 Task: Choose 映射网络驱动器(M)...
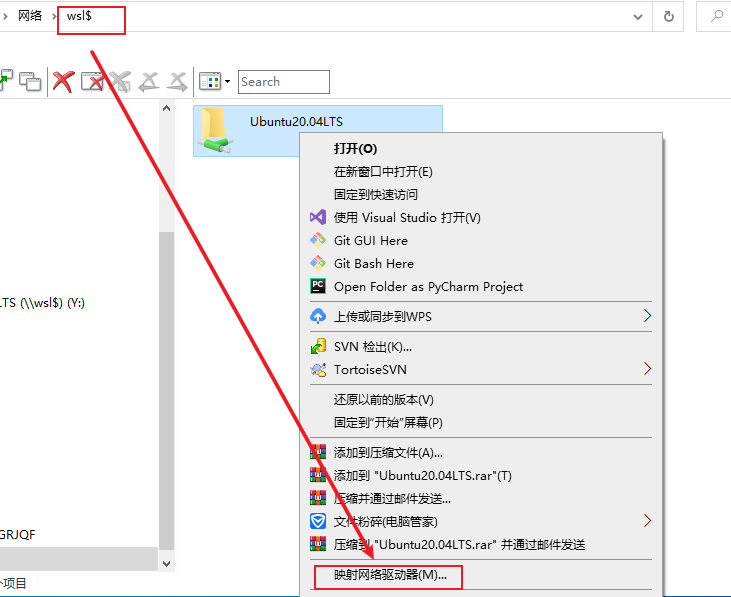[481, 575]
